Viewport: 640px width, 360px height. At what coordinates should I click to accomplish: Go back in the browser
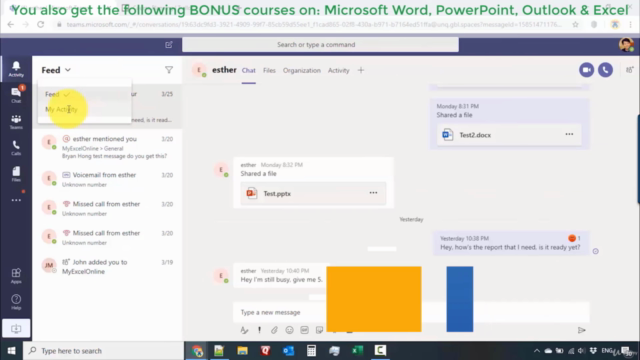tap(11, 24)
